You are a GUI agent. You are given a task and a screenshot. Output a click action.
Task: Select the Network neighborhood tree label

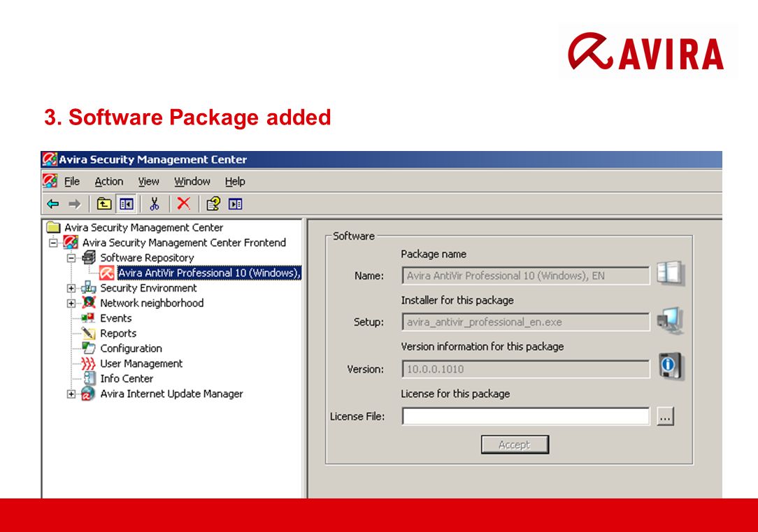[x=152, y=303]
